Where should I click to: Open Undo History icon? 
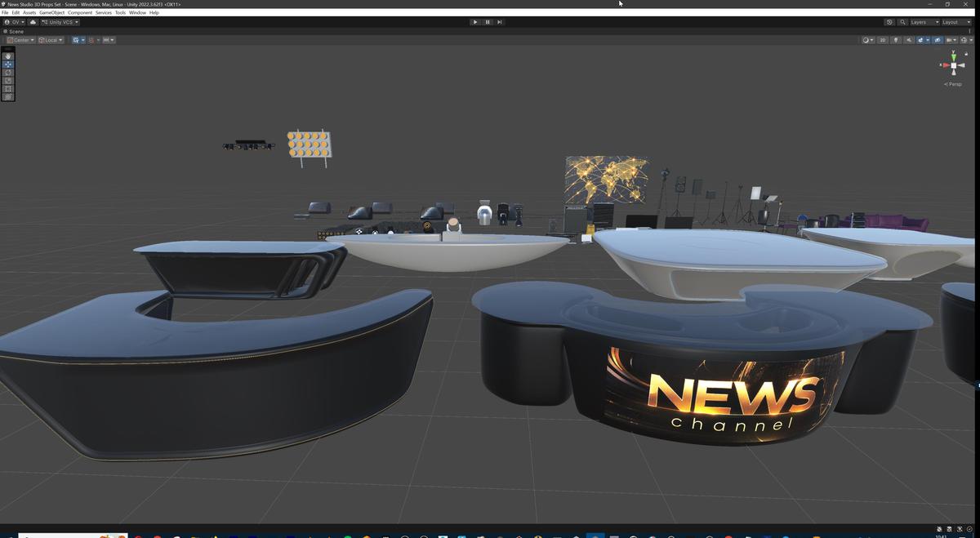tap(889, 22)
